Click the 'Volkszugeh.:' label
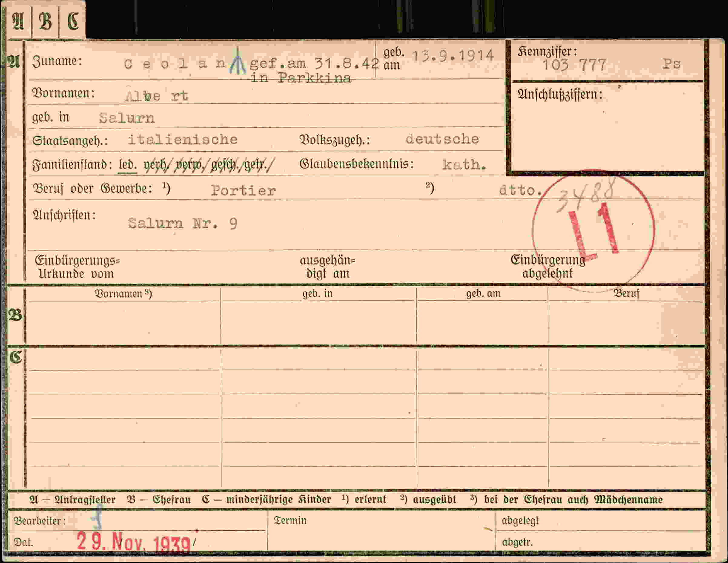 (x=335, y=140)
